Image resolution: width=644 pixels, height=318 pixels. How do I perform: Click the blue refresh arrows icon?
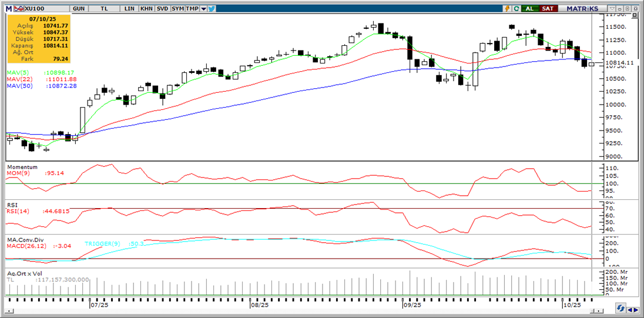click(620, 308)
